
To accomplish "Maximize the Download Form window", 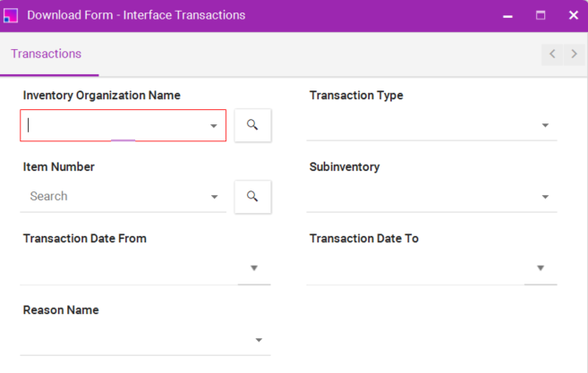I will pyautogui.click(x=541, y=15).
